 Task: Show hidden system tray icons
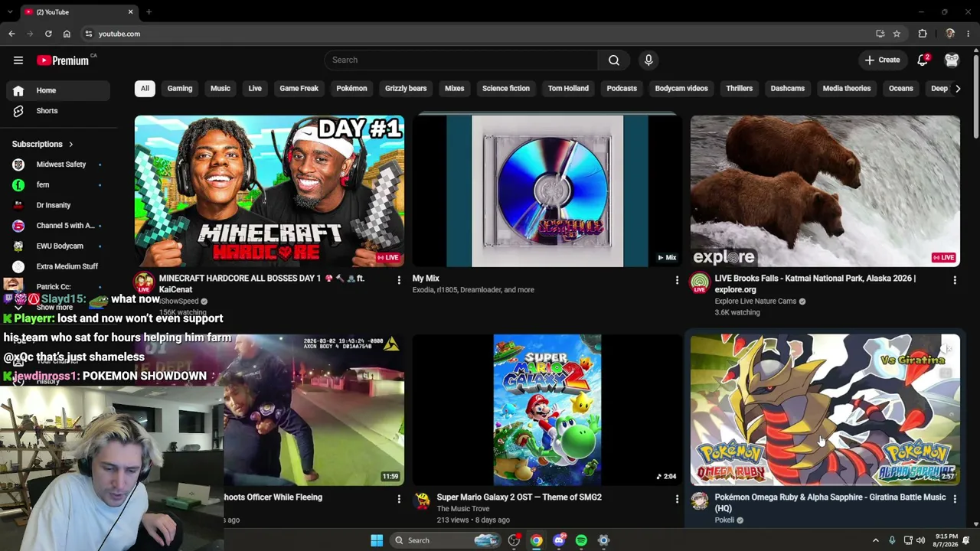click(876, 540)
